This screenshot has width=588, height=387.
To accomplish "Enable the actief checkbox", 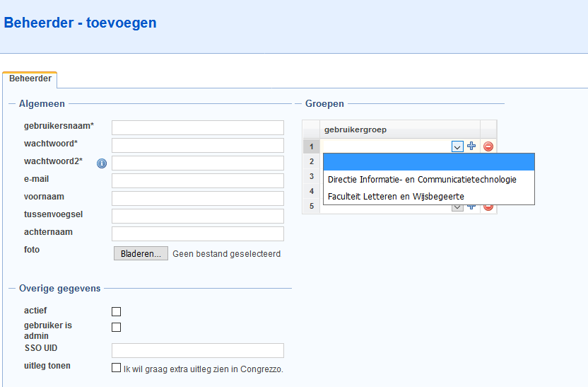I will [116, 311].
